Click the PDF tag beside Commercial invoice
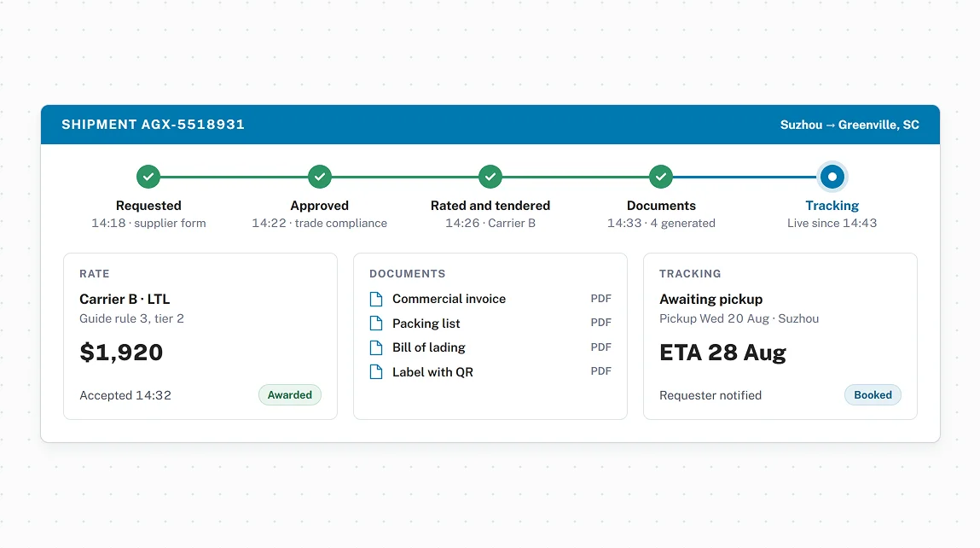The image size is (980, 548). 600,299
